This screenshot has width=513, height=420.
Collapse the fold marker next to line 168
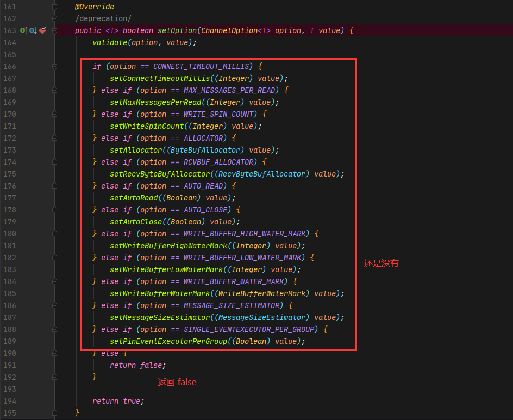[x=54, y=90]
